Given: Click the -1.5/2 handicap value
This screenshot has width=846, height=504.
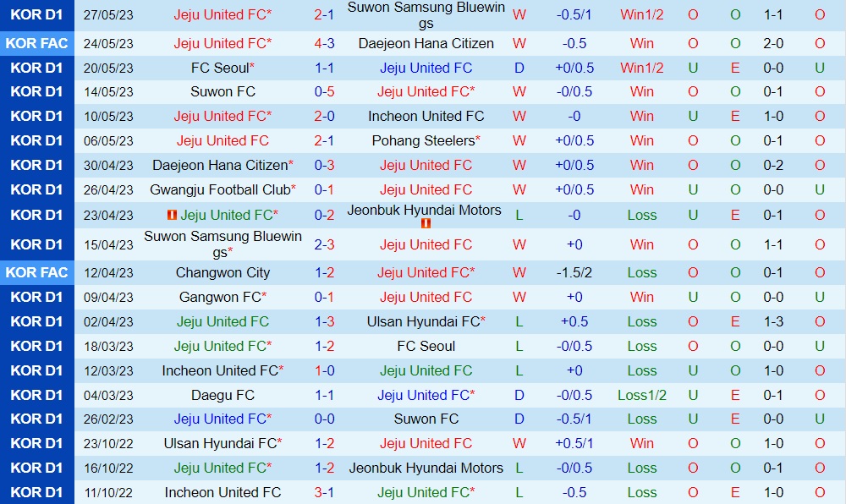Looking at the screenshot, I should tap(574, 272).
